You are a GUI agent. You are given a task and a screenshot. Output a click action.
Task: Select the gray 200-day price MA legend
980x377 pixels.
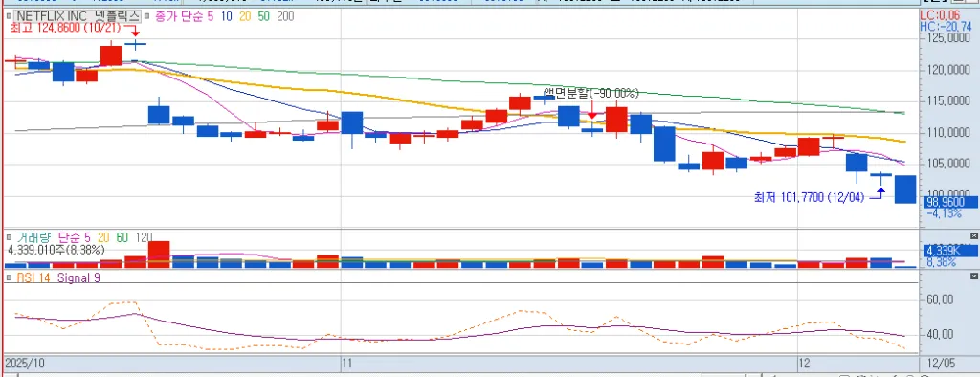tap(285, 16)
